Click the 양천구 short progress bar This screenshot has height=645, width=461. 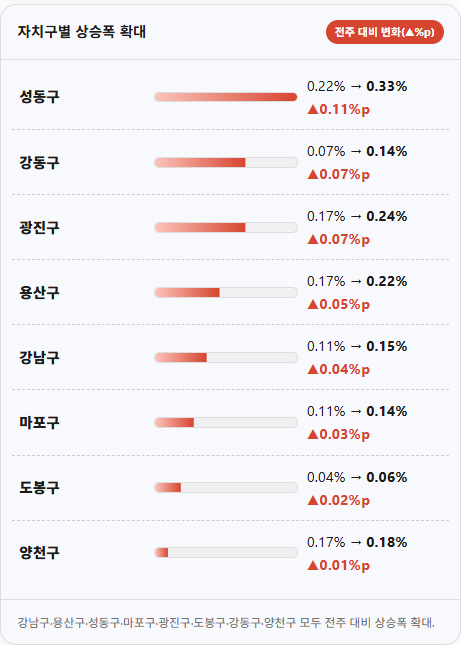click(x=226, y=552)
